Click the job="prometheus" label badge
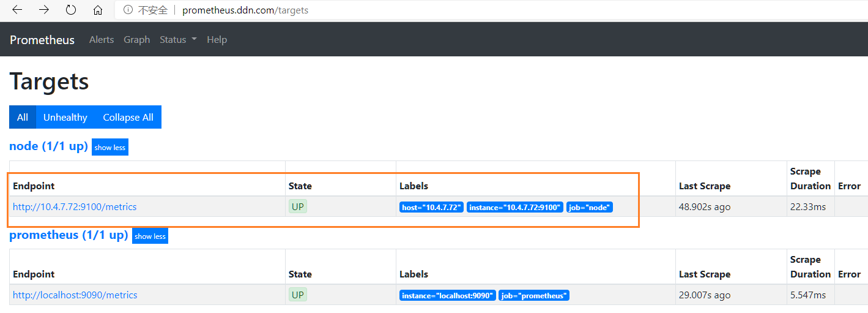Viewport: 868px width, 313px height. pos(534,296)
